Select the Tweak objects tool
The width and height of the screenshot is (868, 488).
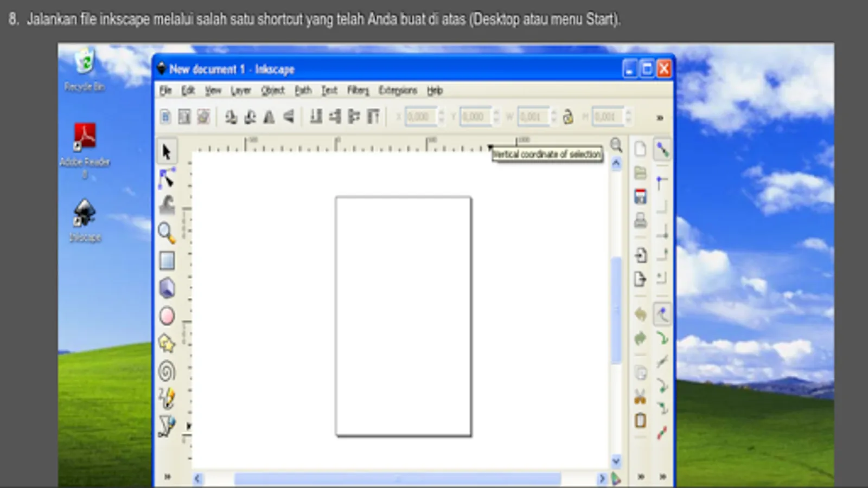click(x=167, y=206)
